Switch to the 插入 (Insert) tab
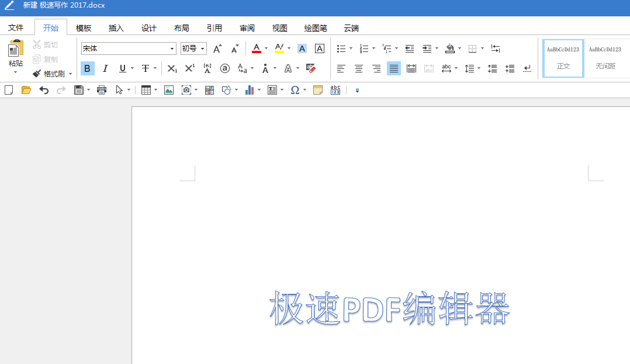Viewport: 630px width, 364px height. pyautogui.click(x=116, y=28)
